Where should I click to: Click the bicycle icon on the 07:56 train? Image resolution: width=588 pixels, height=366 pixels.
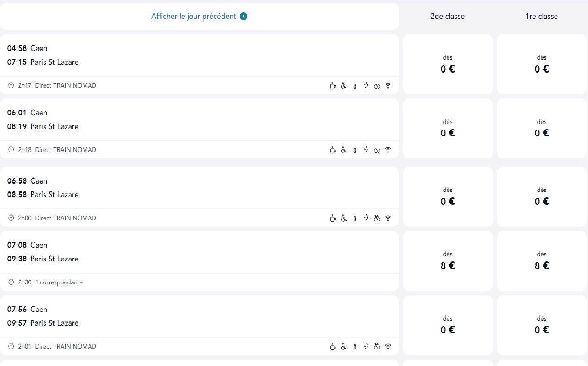[x=377, y=347]
